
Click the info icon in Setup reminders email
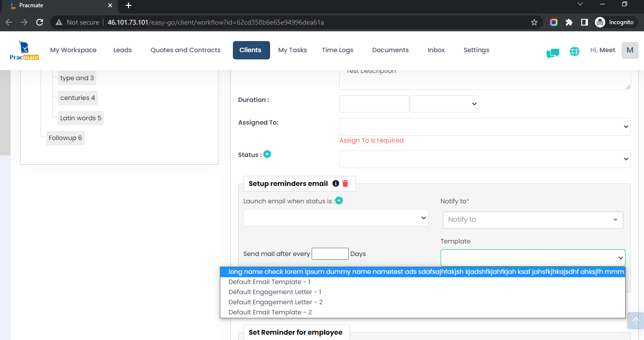click(x=336, y=184)
